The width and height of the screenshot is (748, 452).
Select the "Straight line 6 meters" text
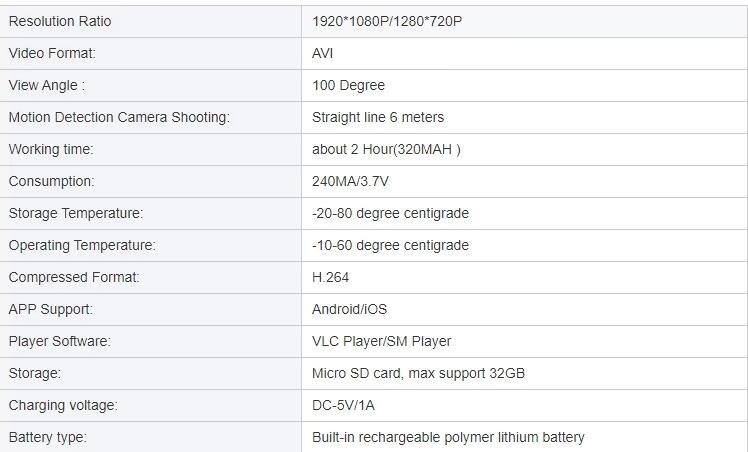[378, 117]
